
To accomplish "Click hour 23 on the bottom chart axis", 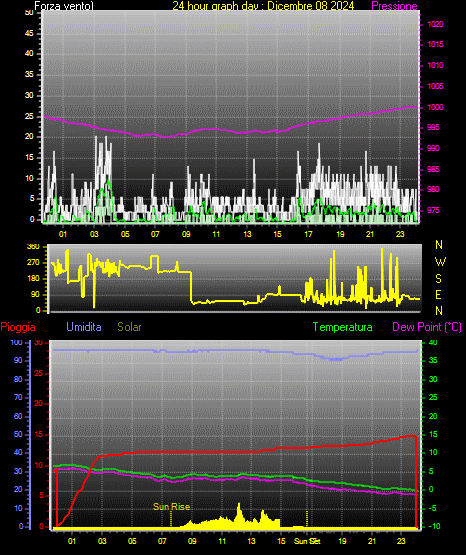I will click(401, 541).
